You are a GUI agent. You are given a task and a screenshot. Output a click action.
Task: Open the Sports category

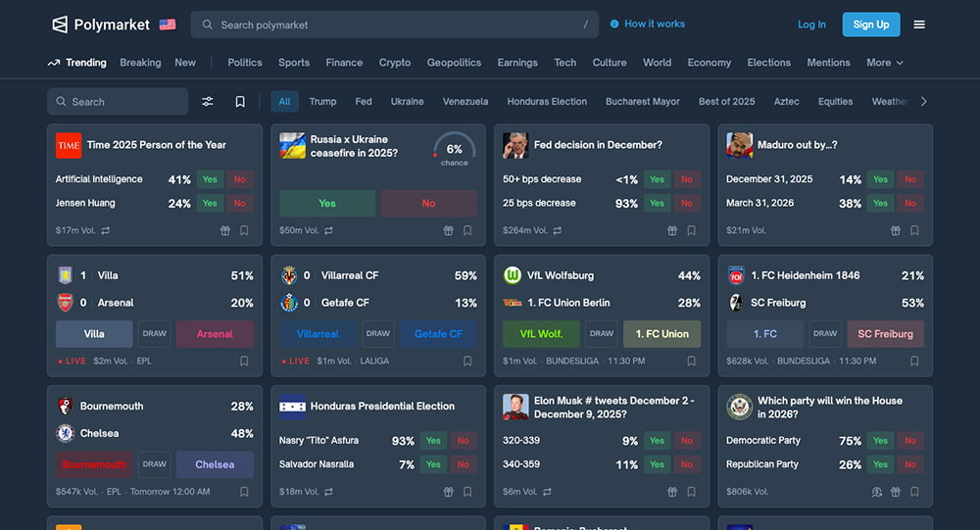point(294,63)
